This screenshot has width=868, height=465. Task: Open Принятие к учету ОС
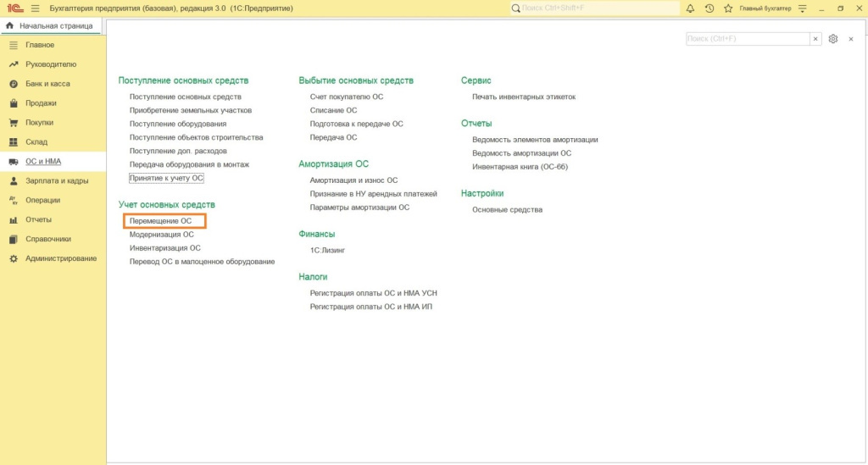click(166, 178)
